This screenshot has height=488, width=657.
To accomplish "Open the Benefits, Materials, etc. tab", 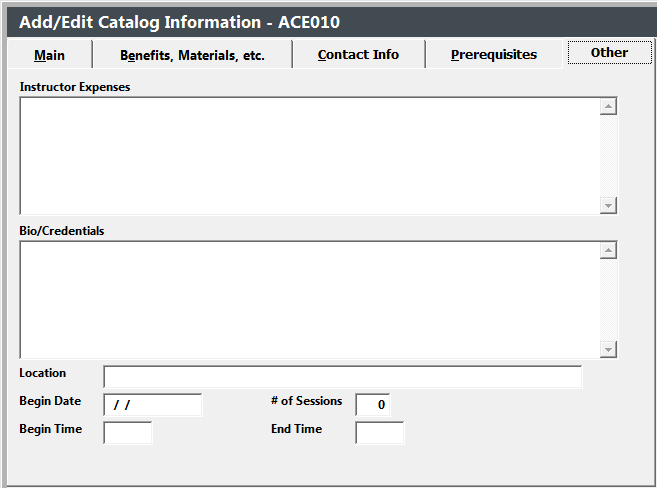I will pyautogui.click(x=192, y=54).
